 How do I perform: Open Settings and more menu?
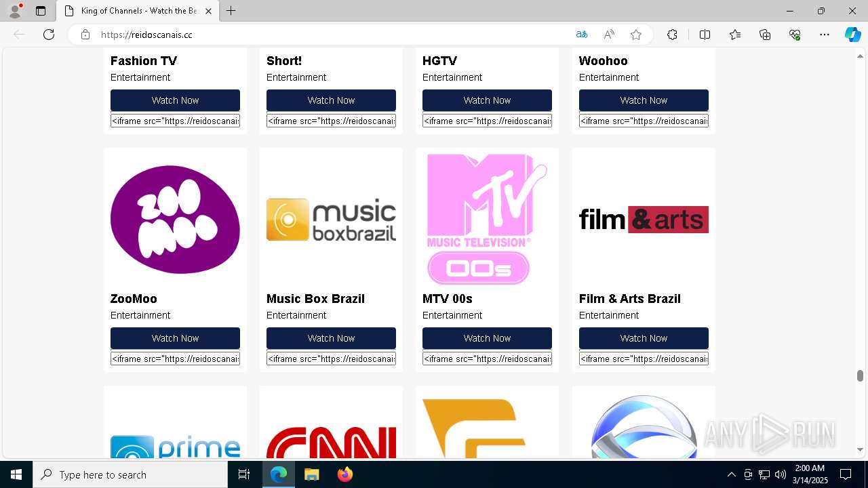[x=825, y=35]
